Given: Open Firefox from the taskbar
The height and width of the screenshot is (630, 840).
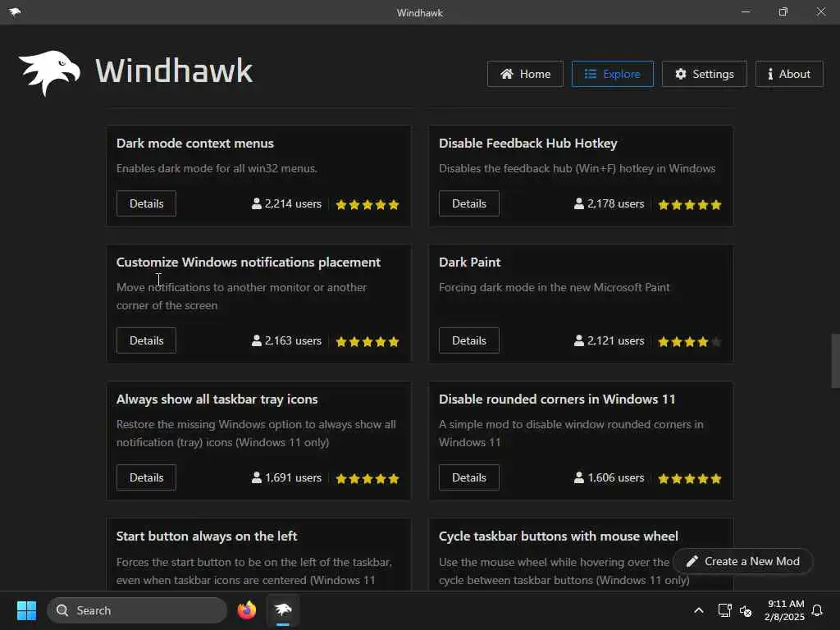Looking at the screenshot, I should (247, 610).
